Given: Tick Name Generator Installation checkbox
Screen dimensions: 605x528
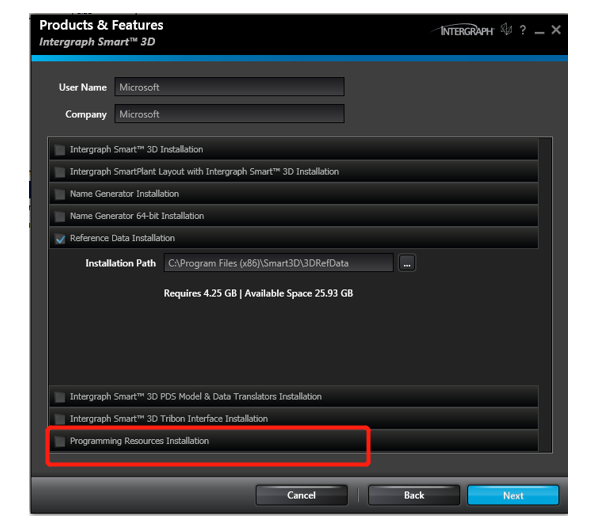Looking at the screenshot, I should click(60, 194).
